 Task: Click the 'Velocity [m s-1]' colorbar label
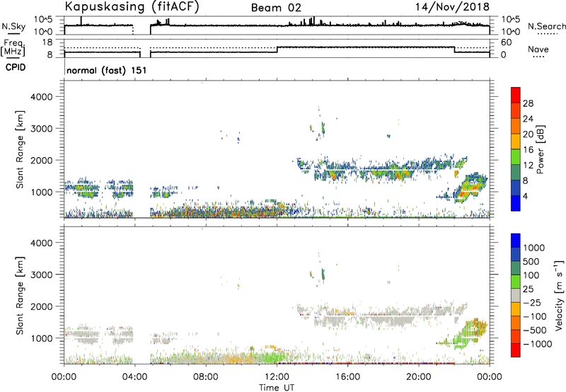point(559,295)
